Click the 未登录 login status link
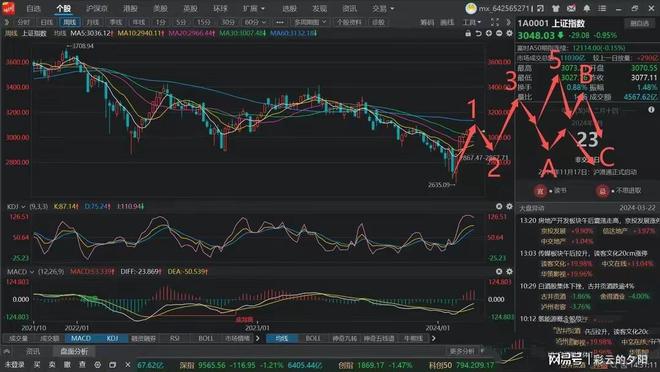 tap(15, 364)
